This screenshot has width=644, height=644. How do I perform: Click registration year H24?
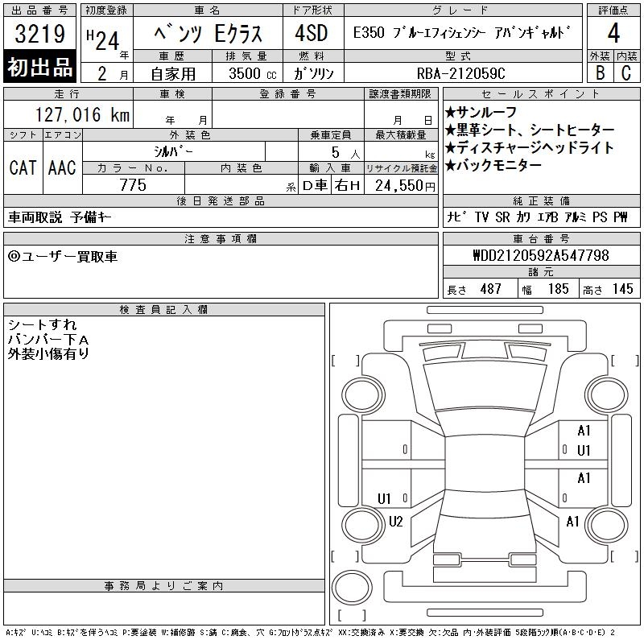point(103,40)
